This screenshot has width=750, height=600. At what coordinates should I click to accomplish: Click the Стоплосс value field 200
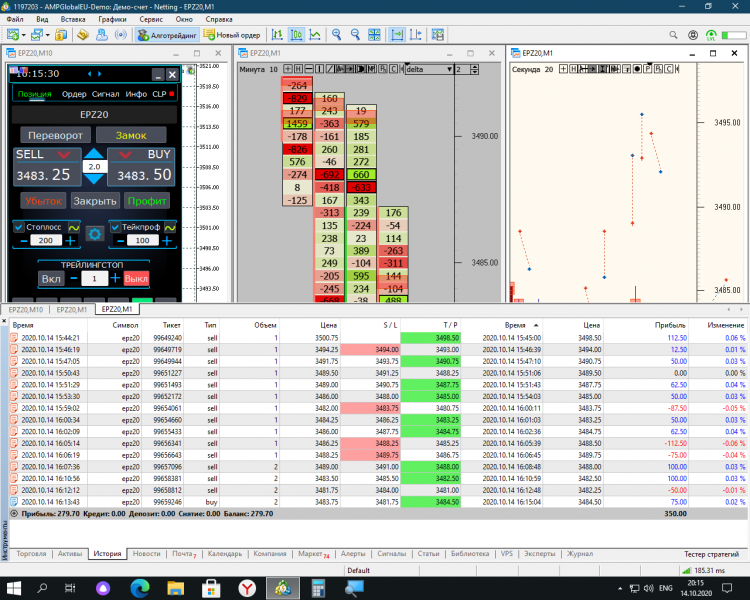coord(46,241)
